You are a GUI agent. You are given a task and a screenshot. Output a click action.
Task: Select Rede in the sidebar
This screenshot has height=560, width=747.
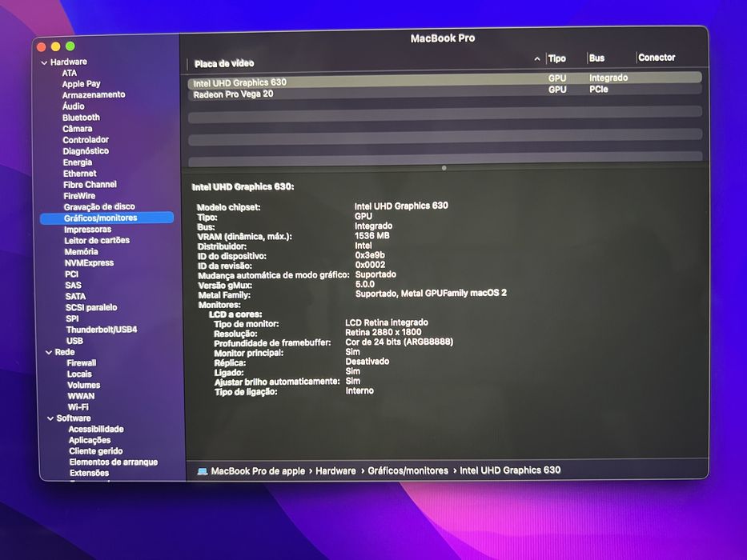tap(64, 352)
